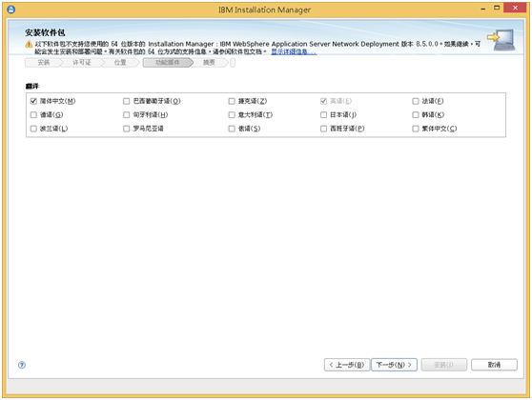Click the disabled 安装(I) button
Screen dimensions: 532x400
tap(443, 365)
